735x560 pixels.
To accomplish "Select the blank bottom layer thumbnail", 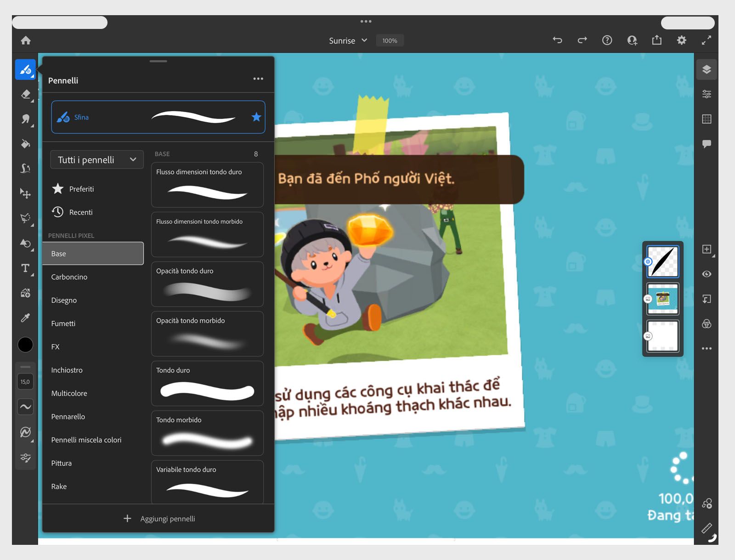I will [x=662, y=336].
